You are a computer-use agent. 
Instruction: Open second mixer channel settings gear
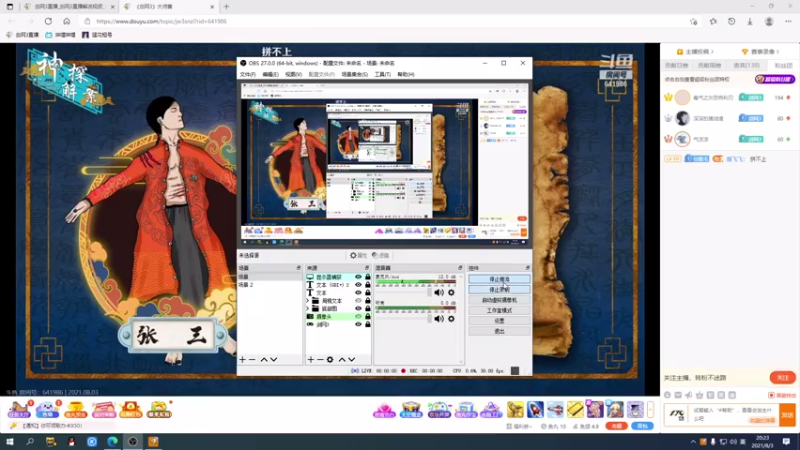pyautogui.click(x=451, y=319)
